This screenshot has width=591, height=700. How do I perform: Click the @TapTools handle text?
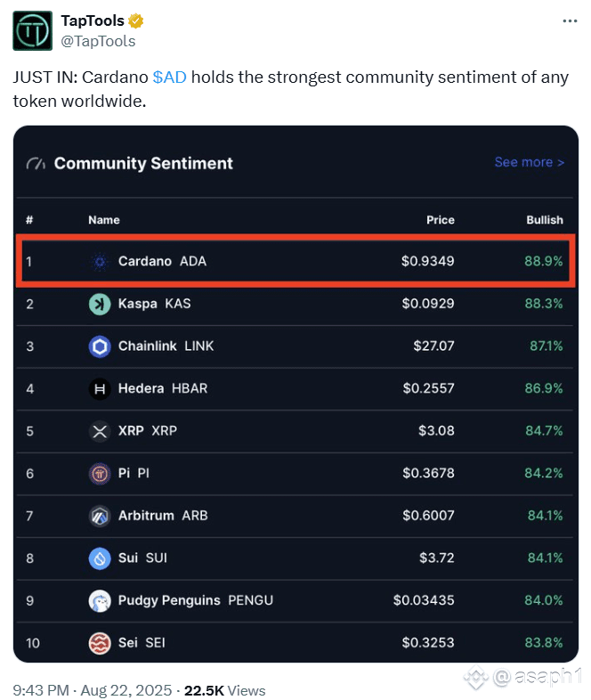(98, 41)
